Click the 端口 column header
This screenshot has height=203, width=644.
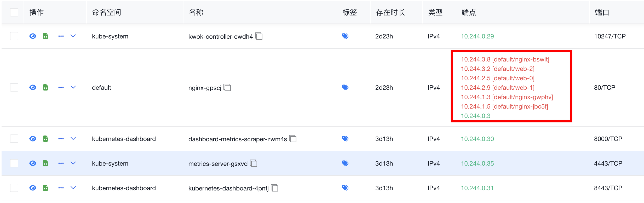602,12
